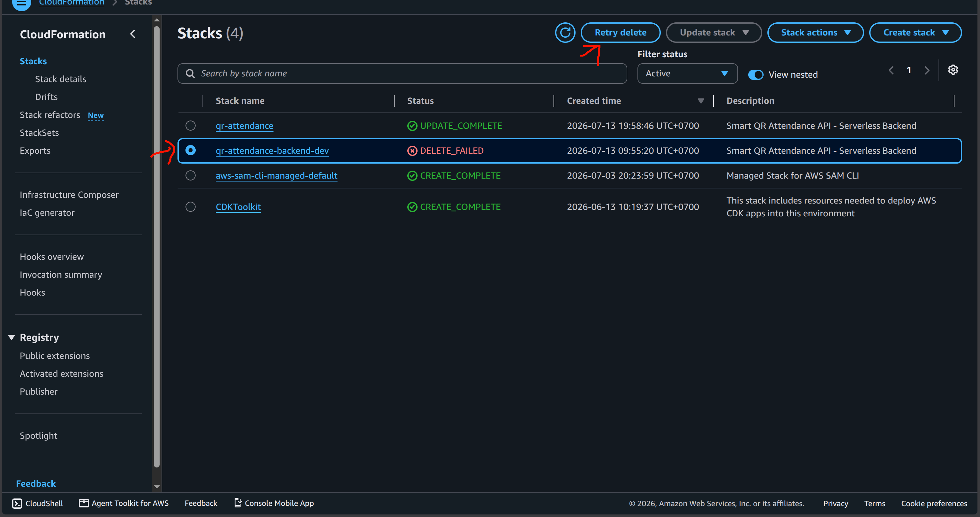Select the CDKToolkit stack radio button

coord(191,207)
